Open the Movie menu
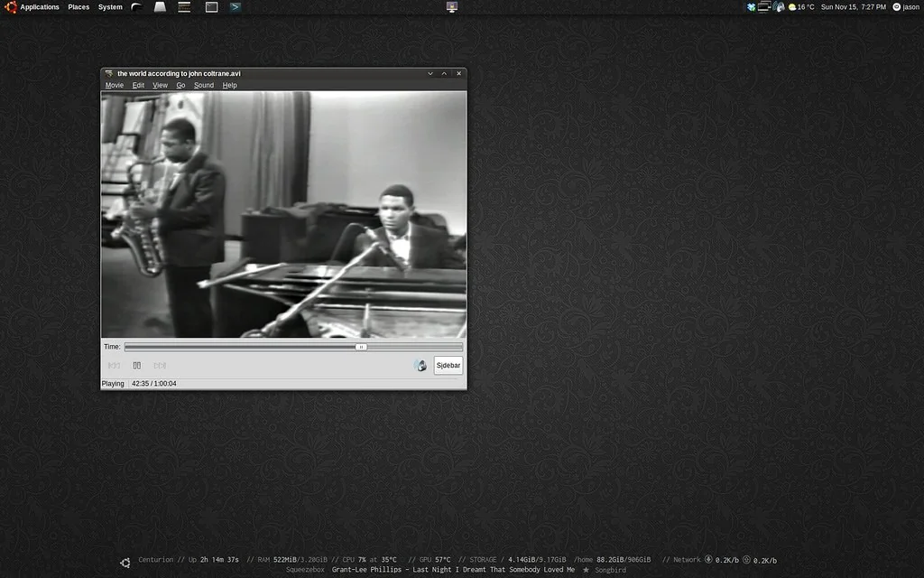The width and height of the screenshot is (924, 578). coord(115,86)
